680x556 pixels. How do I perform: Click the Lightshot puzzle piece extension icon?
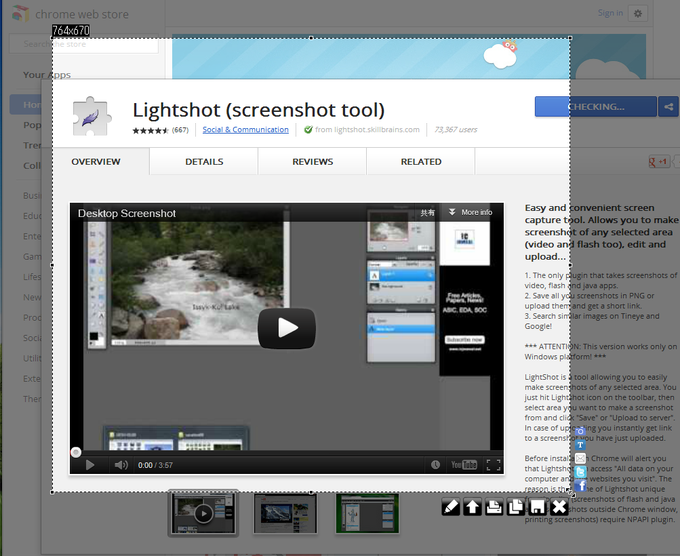pyautogui.click(x=91, y=116)
